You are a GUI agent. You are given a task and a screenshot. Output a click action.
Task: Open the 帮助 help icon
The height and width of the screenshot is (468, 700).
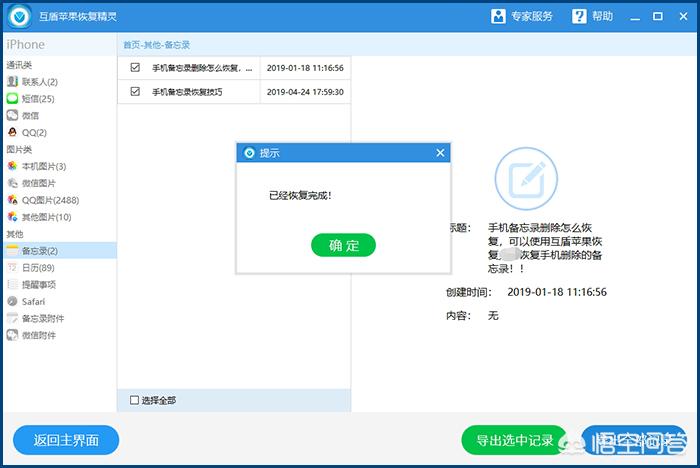(579, 17)
